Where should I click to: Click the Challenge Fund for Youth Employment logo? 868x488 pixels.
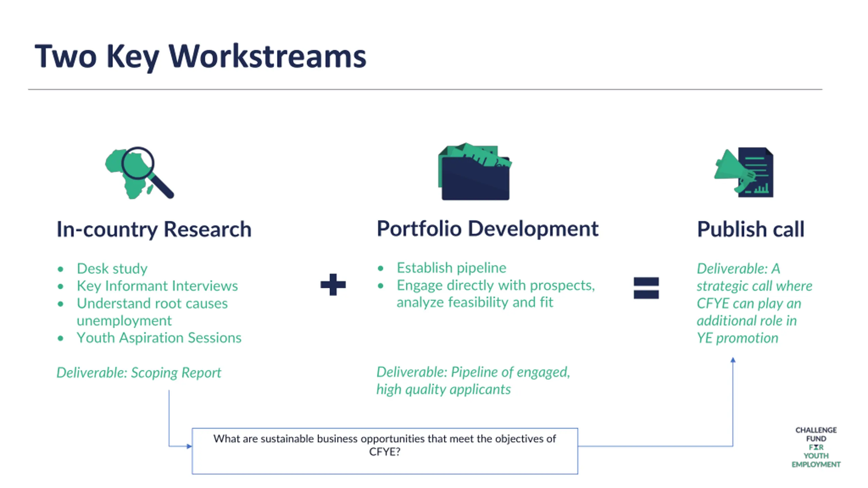click(816, 447)
